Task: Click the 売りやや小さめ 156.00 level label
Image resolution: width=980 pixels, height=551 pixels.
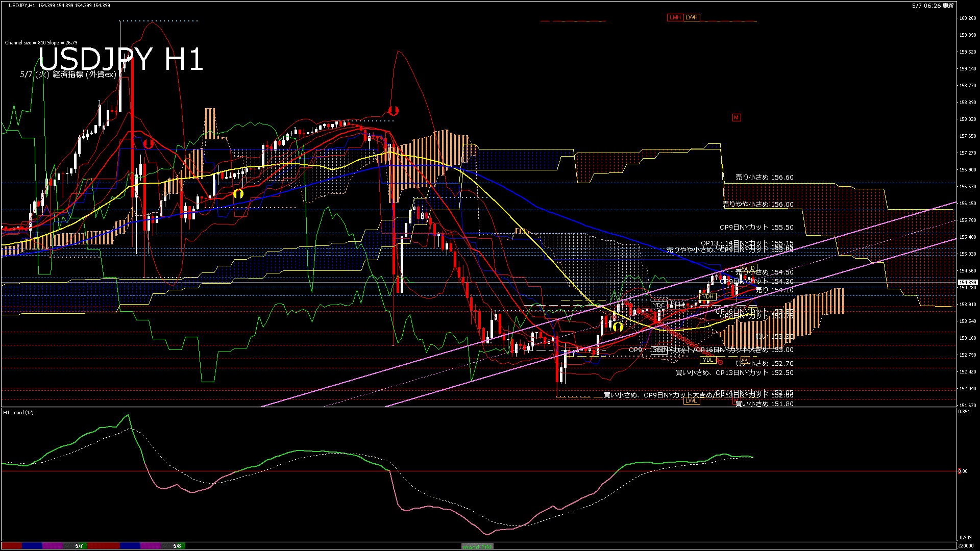Action: (x=758, y=204)
